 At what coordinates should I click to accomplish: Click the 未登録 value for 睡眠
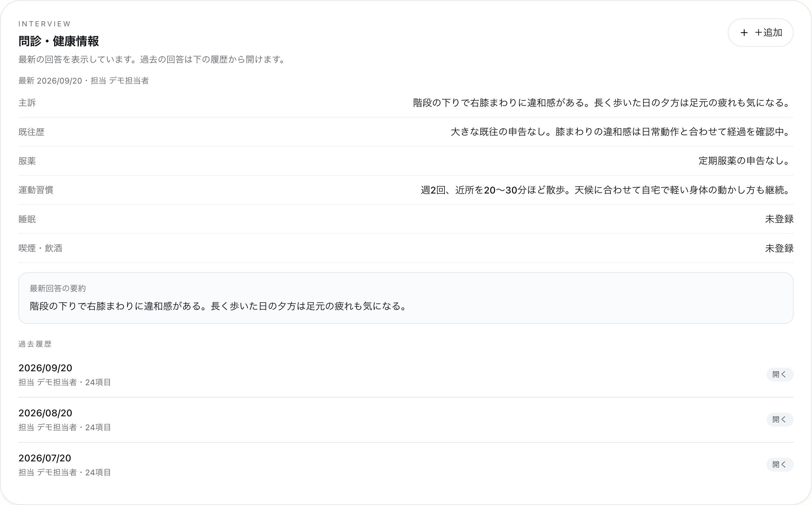779,219
